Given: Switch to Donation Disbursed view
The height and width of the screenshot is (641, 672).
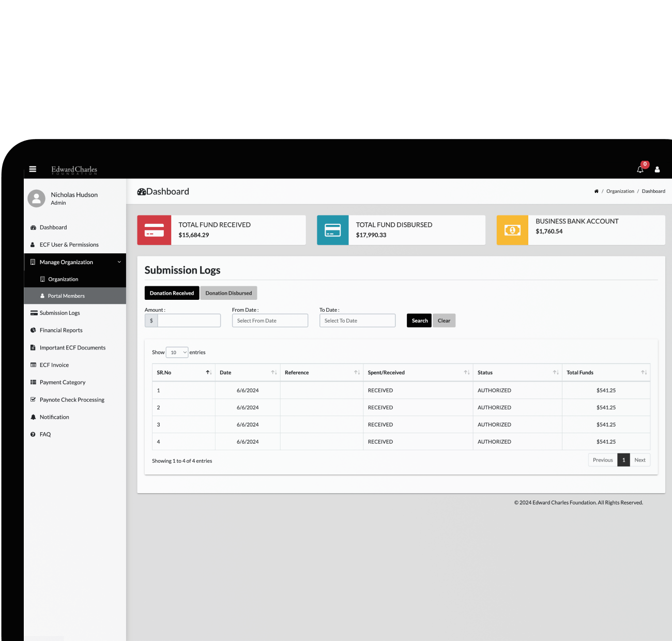Looking at the screenshot, I should (x=228, y=293).
